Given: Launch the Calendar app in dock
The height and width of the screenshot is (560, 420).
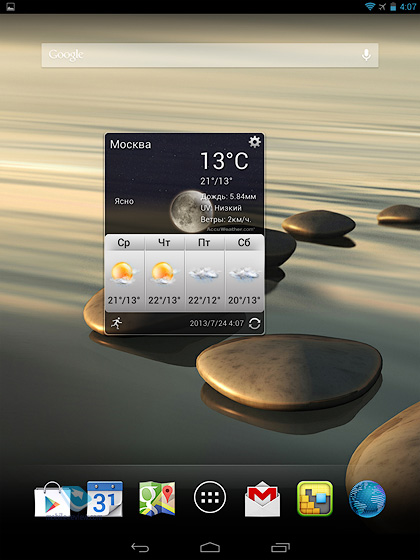Looking at the screenshot, I should (105, 498).
